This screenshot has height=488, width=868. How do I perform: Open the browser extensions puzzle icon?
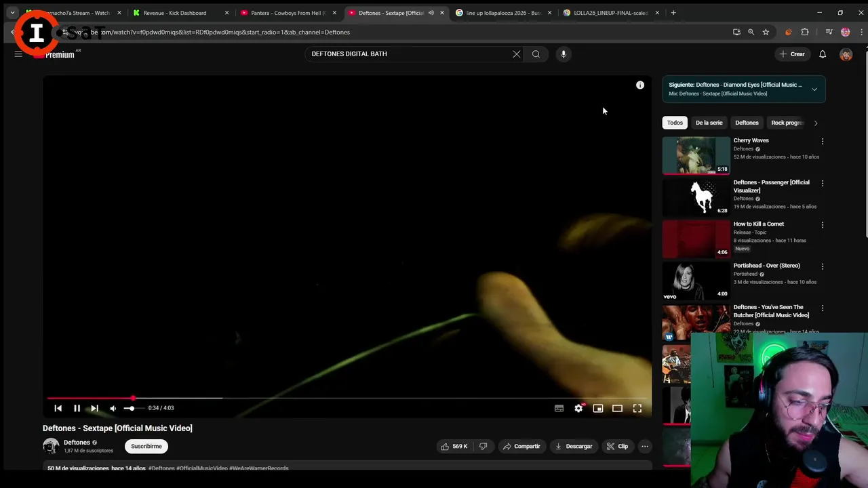click(x=805, y=32)
